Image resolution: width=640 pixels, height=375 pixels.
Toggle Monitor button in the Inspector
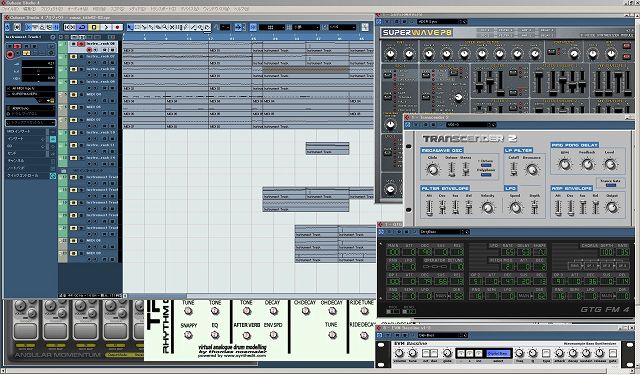(x=17, y=53)
